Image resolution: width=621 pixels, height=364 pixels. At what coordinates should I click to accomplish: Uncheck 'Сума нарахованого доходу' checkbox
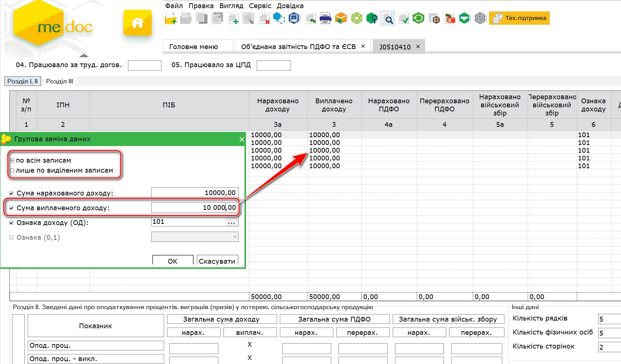coord(11,193)
